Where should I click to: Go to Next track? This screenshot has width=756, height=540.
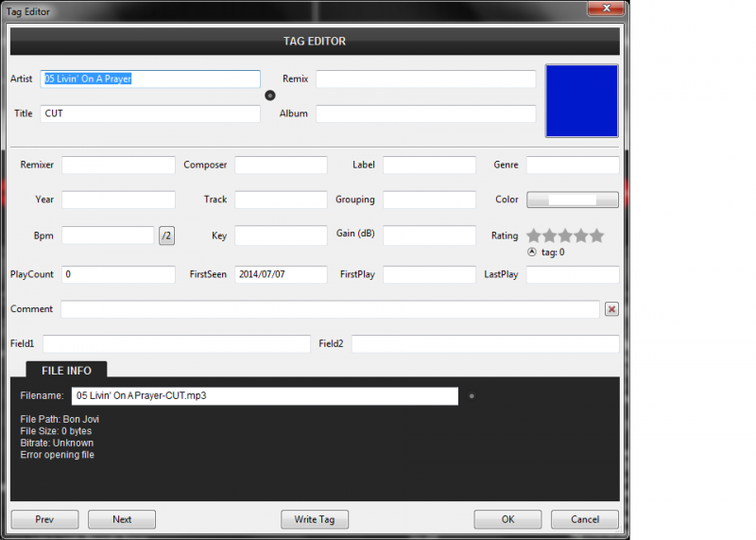click(122, 519)
